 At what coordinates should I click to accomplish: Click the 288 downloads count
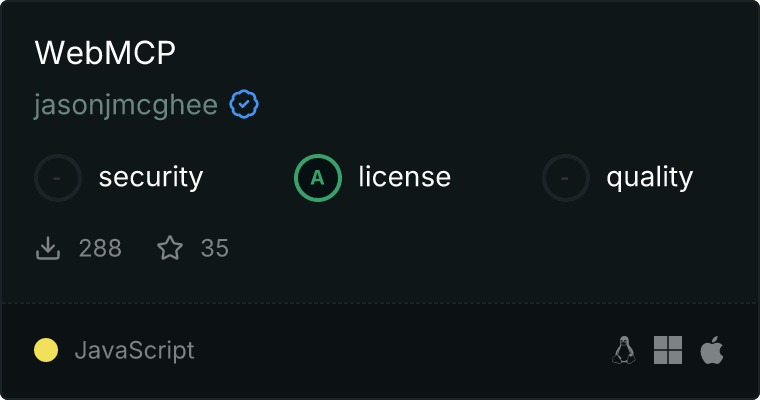[x=100, y=248]
